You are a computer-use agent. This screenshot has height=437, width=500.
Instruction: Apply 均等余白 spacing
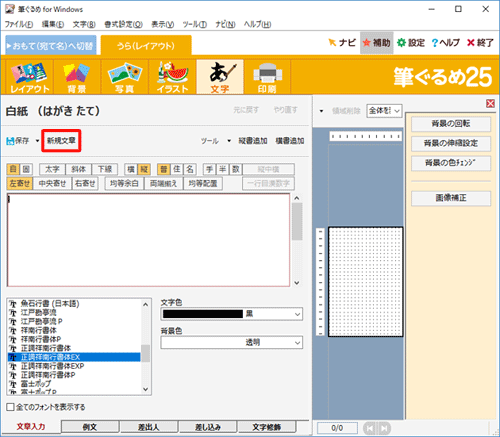tap(124, 183)
